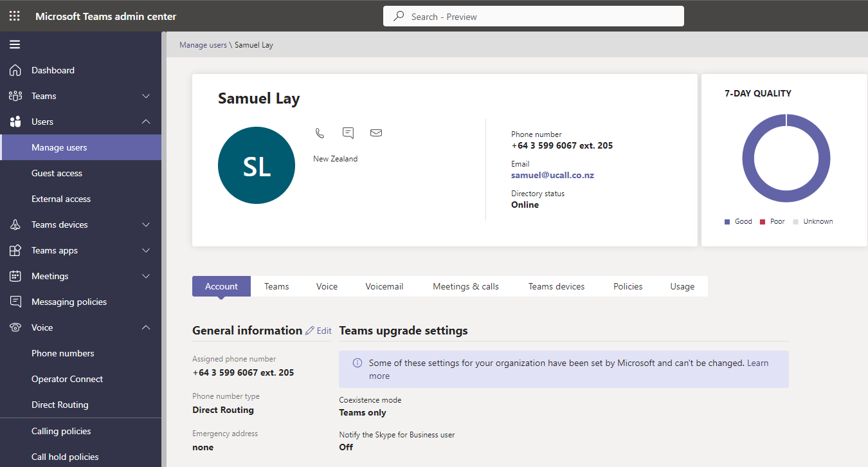Click the Poor legend color swatch

(x=763, y=221)
